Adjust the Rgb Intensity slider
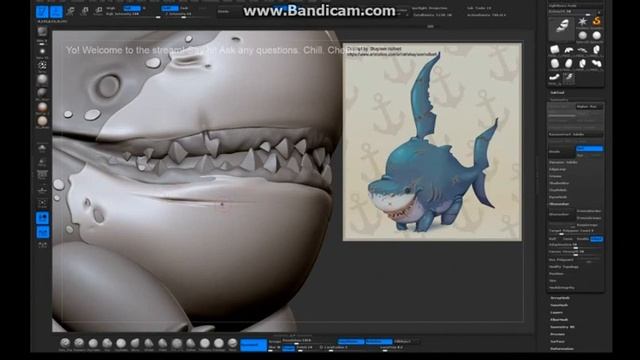 tap(133, 14)
